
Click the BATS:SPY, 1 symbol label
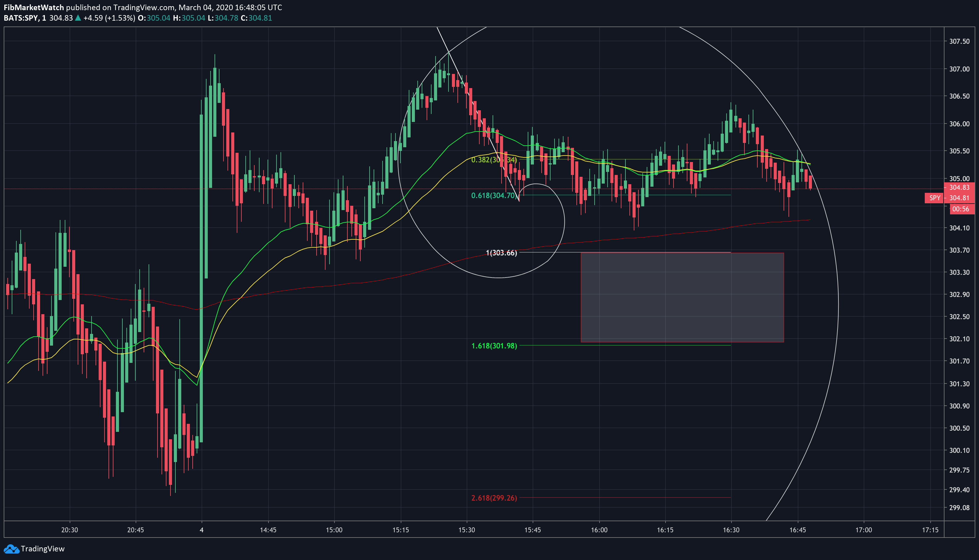click(25, 18)
